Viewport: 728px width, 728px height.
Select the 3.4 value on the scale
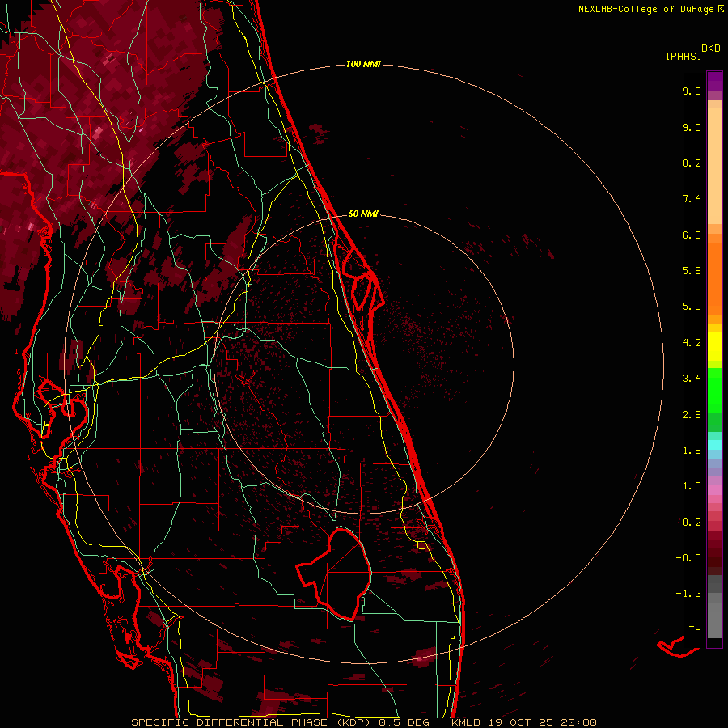click(692, 379)
